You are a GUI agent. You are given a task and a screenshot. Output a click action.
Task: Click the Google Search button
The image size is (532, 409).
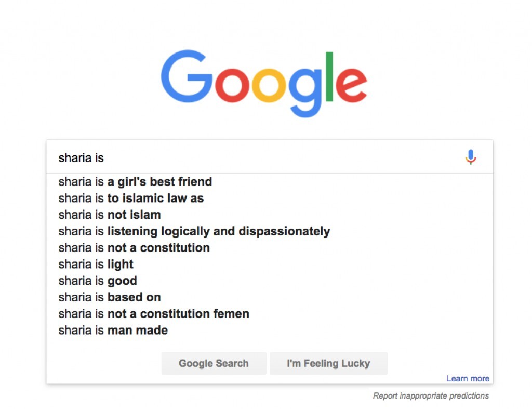[x=214, y=363]
